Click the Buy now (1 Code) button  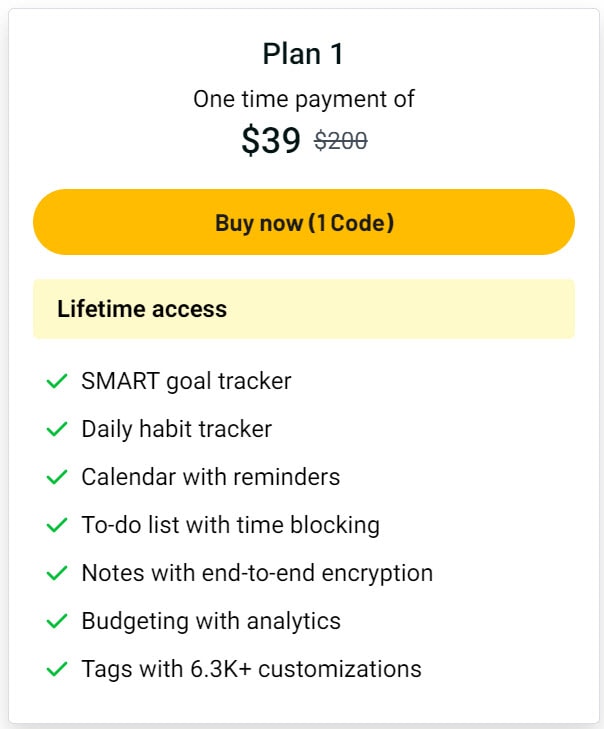[304, 222]
